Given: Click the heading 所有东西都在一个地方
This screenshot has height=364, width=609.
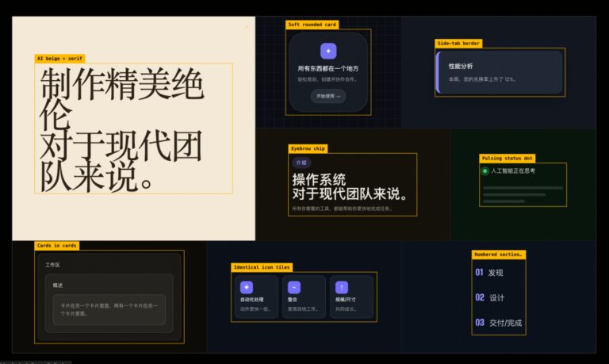Looking at the screenshot, I should pyautogui.click(x=328, y=68).
